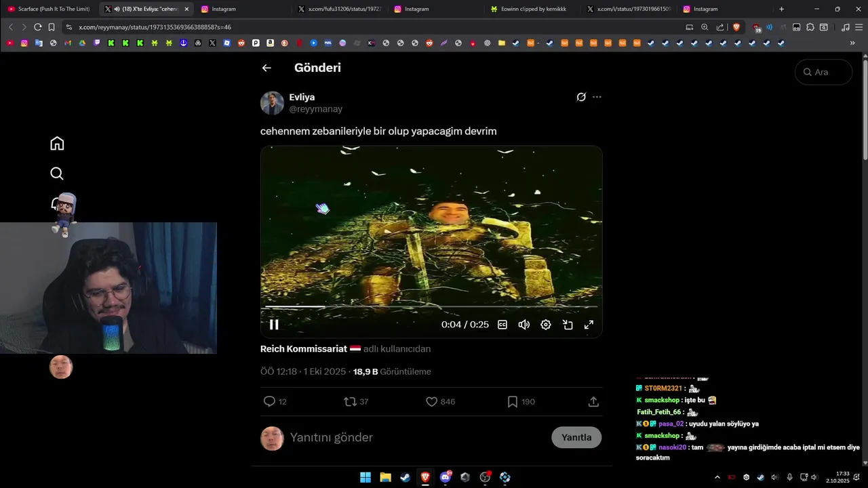Open the Instagram bookmark

pos(24,43)
